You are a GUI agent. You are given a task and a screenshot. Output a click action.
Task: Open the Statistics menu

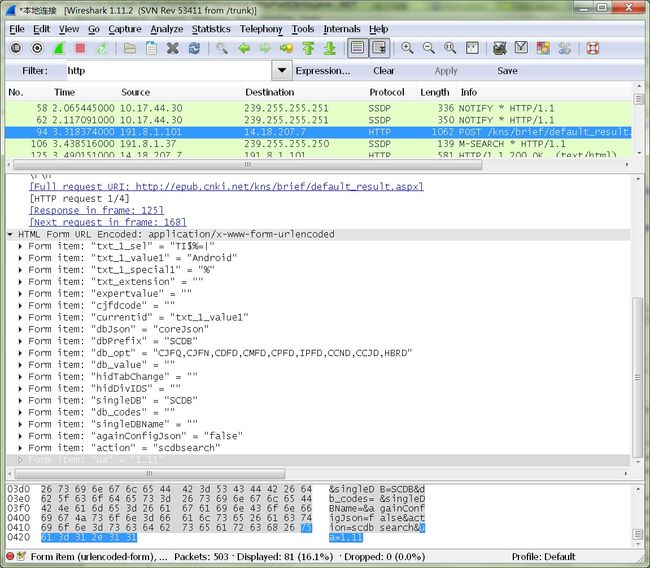coord(211,29)
